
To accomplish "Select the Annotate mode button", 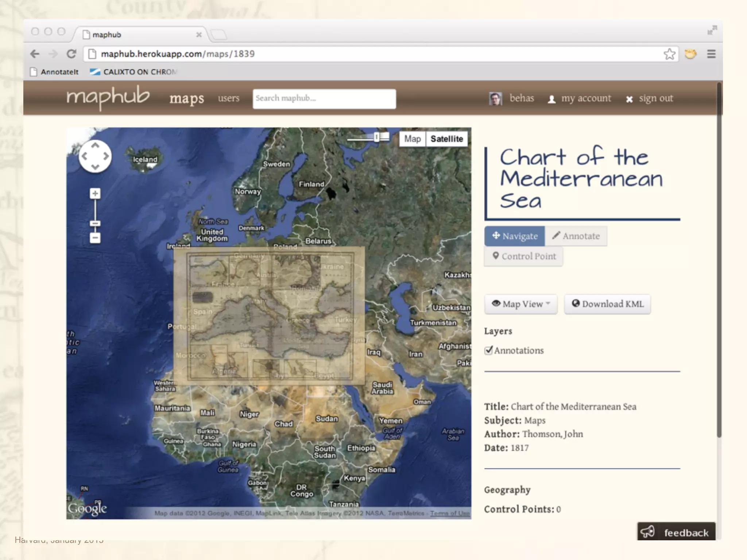I will coord(576,236).
